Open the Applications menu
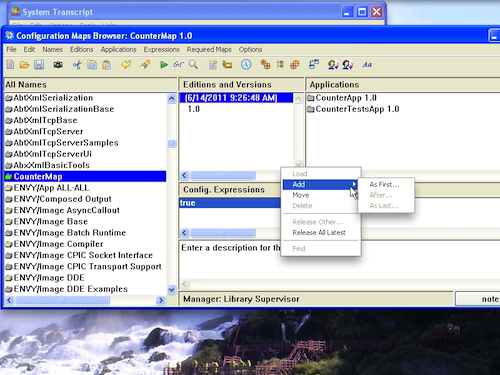The image size is (500, 375). [x=118, y=49]
